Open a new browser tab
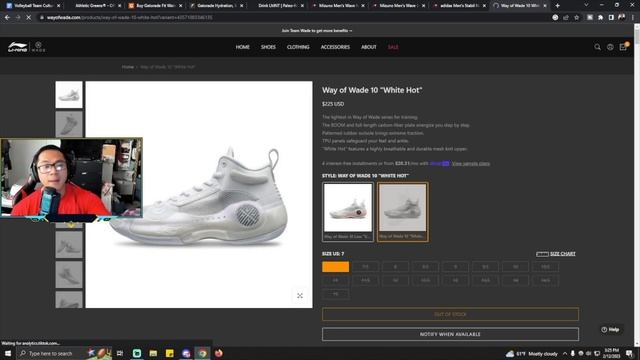The height and width of the screenshot is (360, 640). pyautogui.click(x=558, y=6)
